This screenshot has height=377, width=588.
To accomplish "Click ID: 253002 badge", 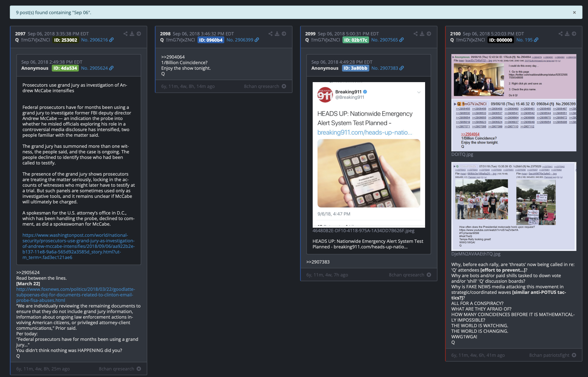I will (65, 40).
